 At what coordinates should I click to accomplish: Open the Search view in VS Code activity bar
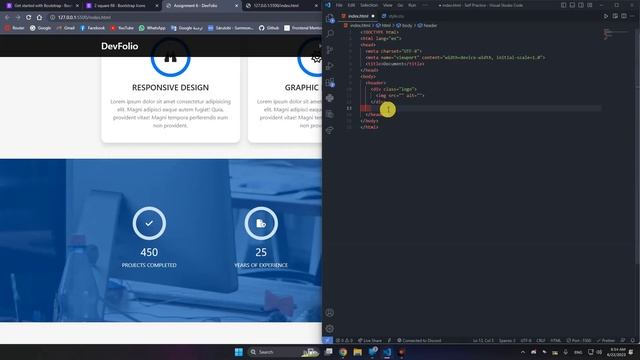(330, 33)
